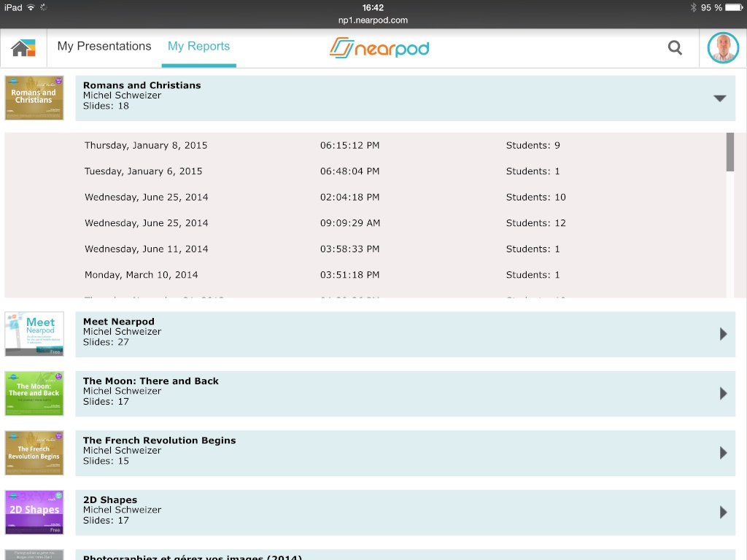Open the June 11, 2014 report session

point(146,249)
